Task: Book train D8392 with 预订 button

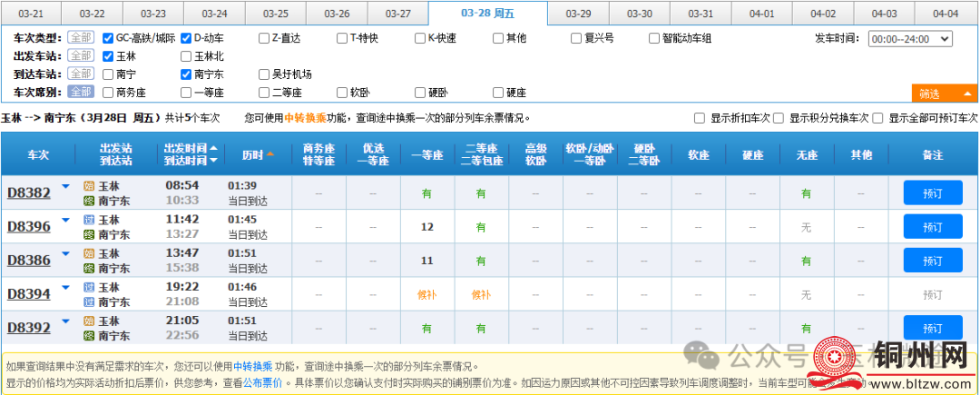Action: tap(933, 328)
